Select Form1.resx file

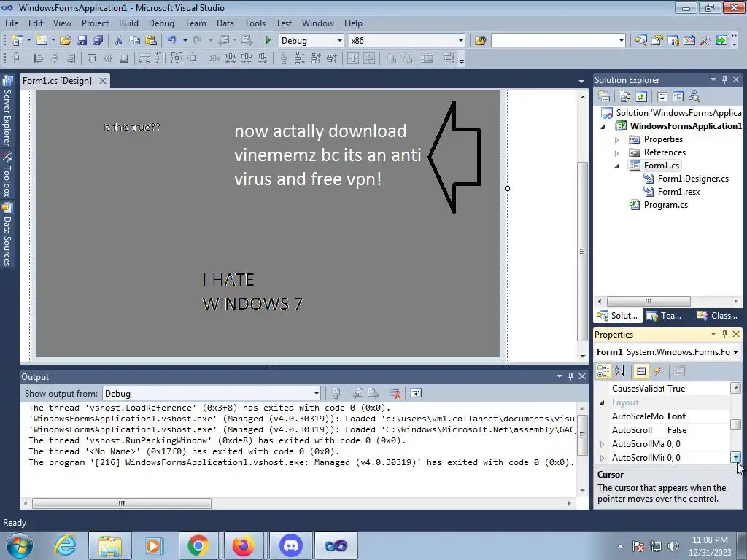click(679, 192)
